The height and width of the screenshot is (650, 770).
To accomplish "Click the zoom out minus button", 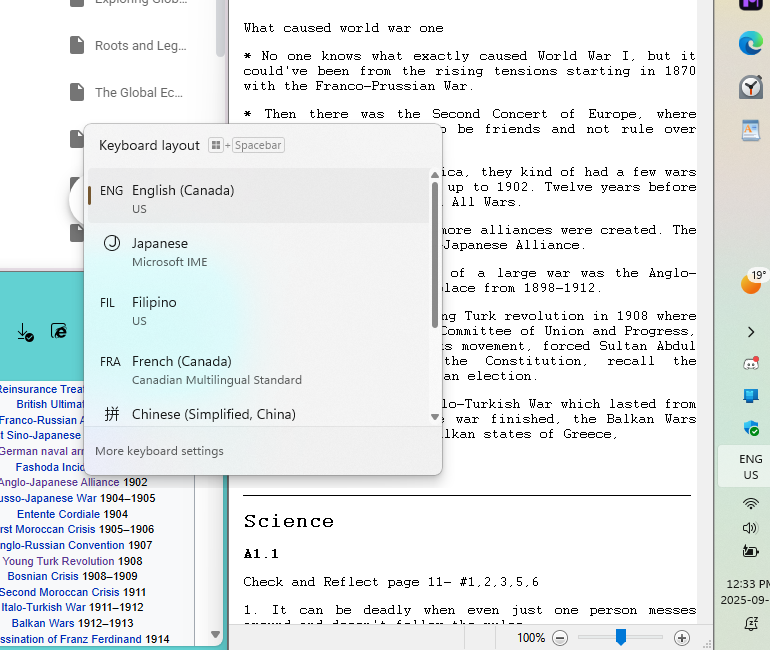I will (560, 638).
